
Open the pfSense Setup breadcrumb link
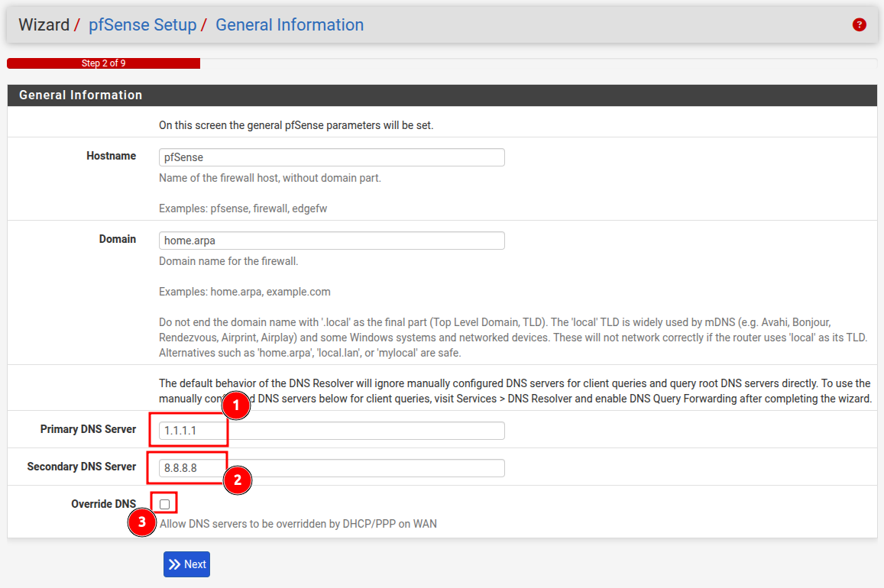coord(143,24)
